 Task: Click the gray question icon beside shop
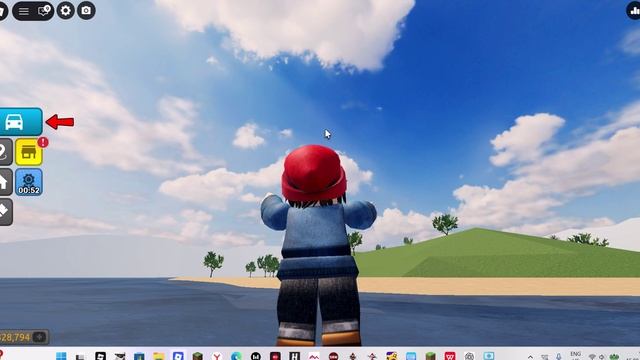pyautogui.click(x=5, y=152)
